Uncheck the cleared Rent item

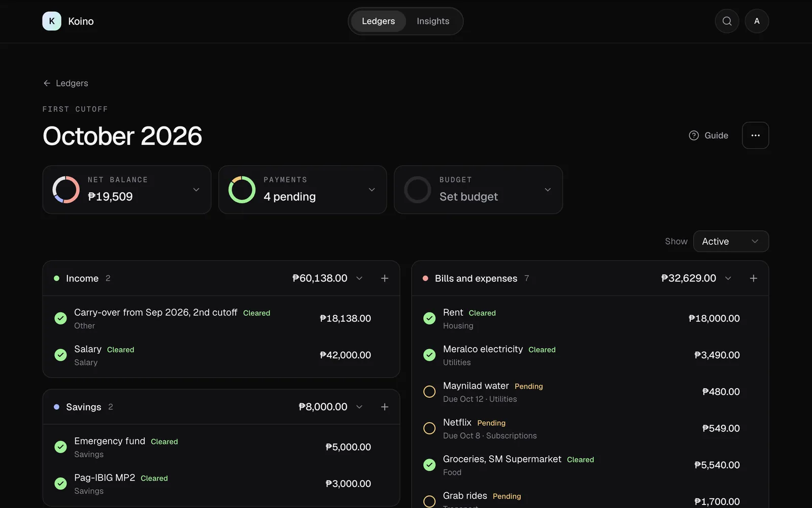coord(429,319)
